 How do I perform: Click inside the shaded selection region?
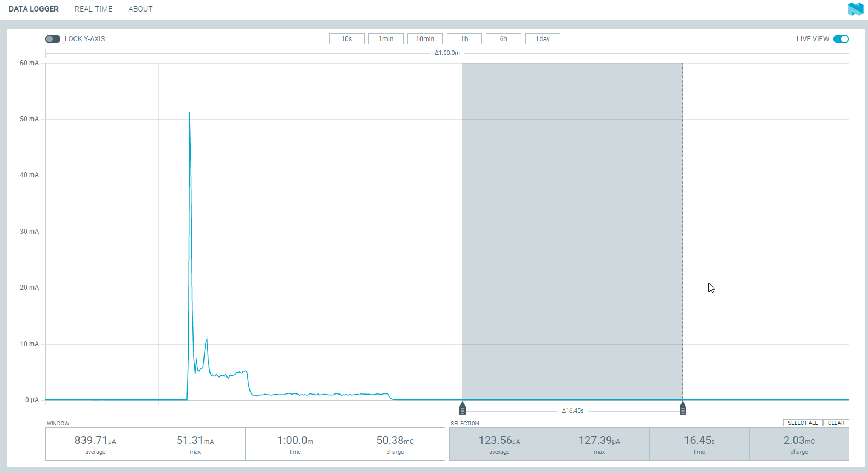572,230
